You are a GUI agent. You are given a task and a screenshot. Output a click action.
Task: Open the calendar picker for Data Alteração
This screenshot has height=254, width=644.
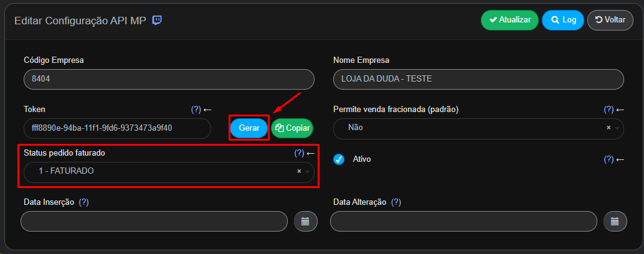click(x=615, y=222)
